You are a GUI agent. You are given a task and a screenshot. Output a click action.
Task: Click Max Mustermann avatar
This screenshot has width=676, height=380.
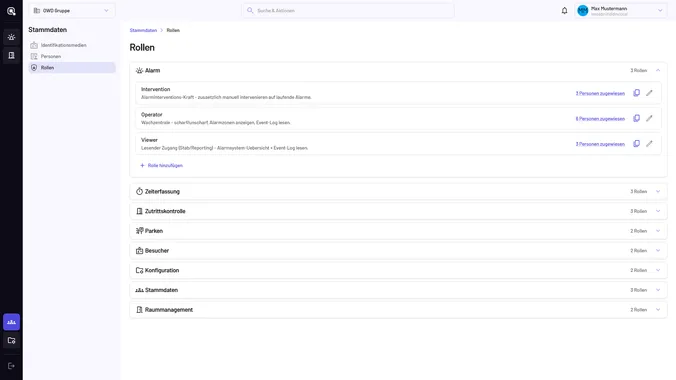click(582, 11)
